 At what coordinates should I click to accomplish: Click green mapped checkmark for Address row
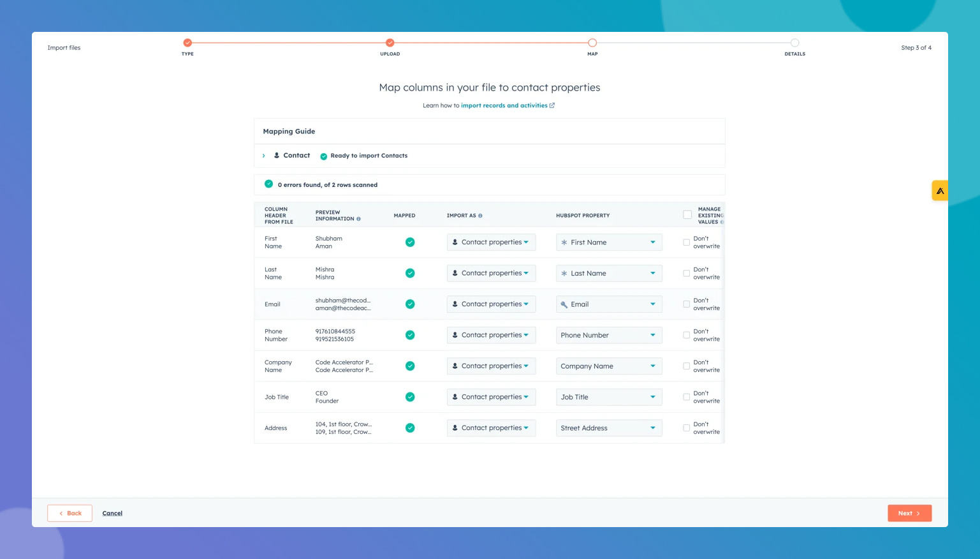coord(410,428)
